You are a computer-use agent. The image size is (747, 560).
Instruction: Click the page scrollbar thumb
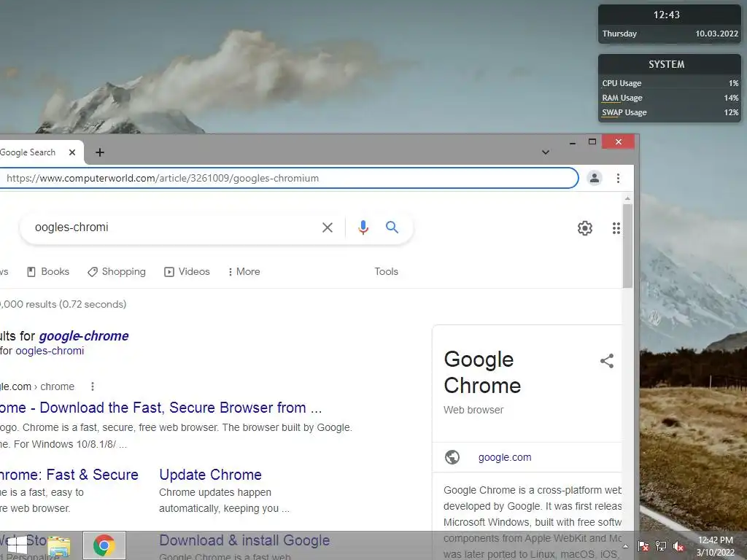tap(627, 246)
